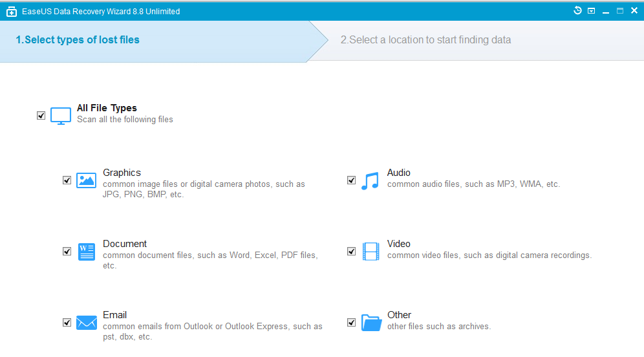Viewport: 644px width, 357px height.
Task: Click the EaseUS Data Recovery Wizard title text
Action: [101, 12]
